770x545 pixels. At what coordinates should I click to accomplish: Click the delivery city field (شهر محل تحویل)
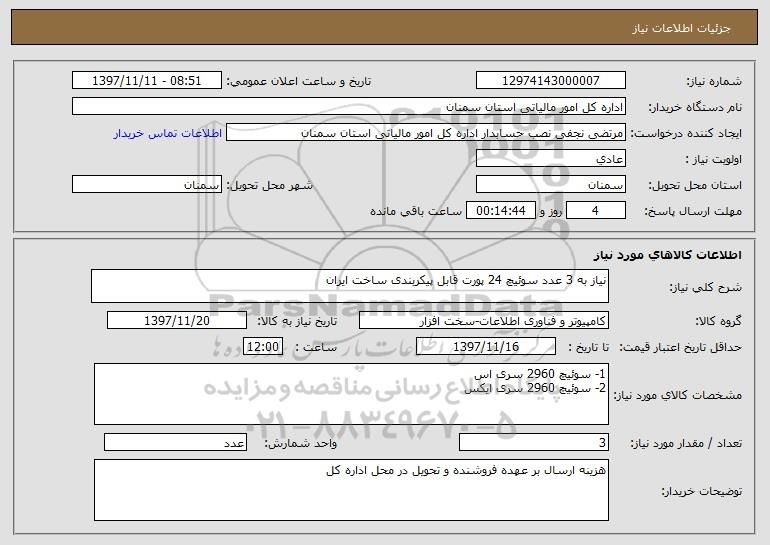click(147, 185)
